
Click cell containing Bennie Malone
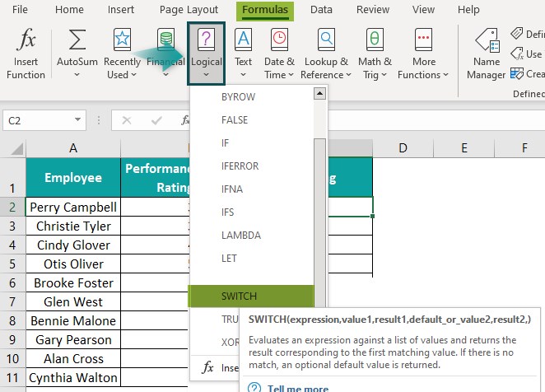[x=73, y=320]
